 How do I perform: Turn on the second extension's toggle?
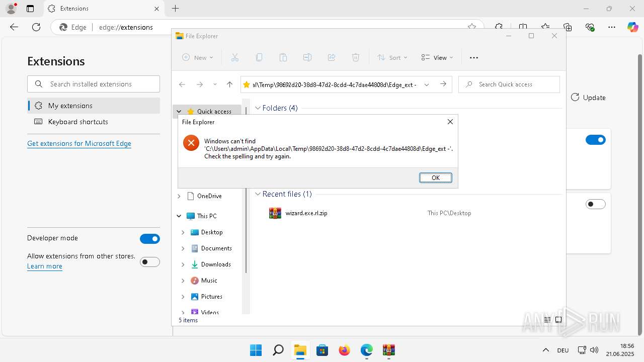(596, 204)
